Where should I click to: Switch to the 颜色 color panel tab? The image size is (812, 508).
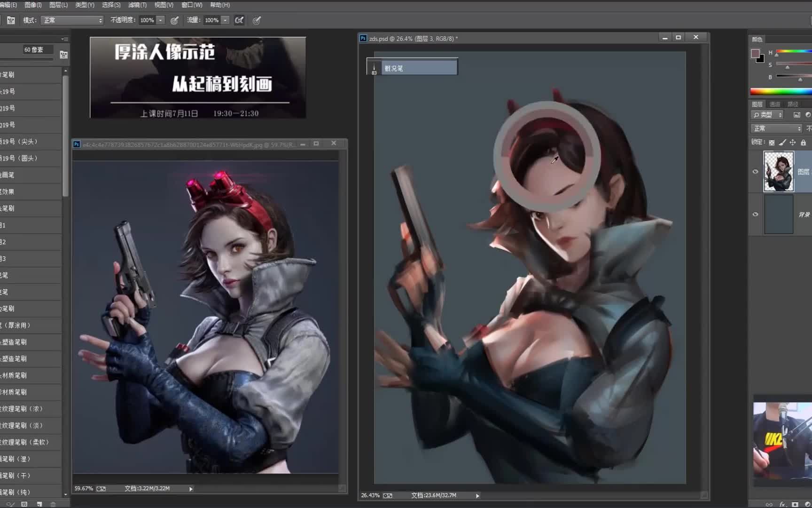click(757, 40)
